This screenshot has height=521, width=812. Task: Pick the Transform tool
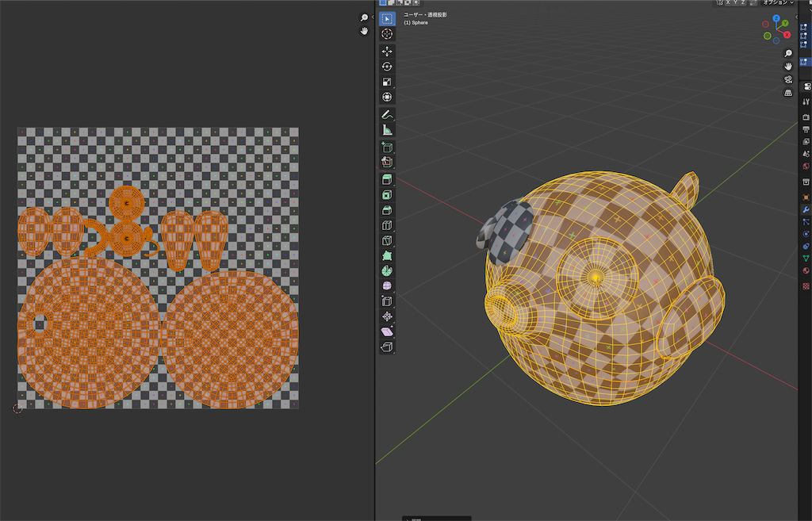coord(387,97)
